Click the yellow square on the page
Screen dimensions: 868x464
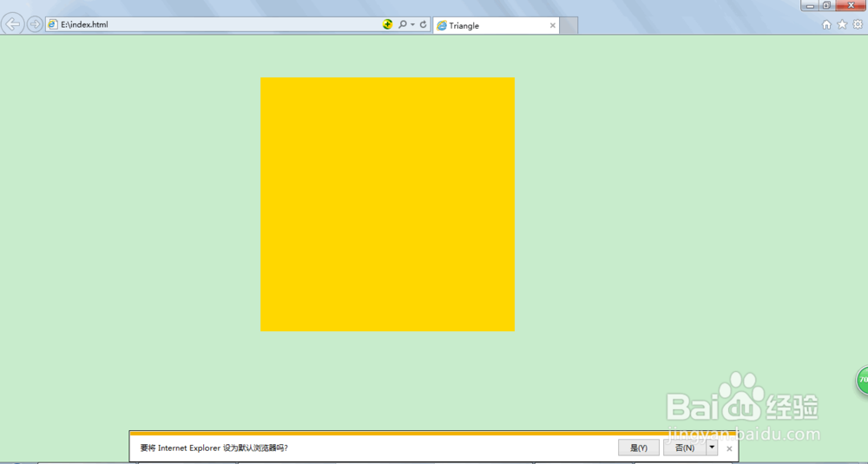pyautogui.click(x=387, y=204)
